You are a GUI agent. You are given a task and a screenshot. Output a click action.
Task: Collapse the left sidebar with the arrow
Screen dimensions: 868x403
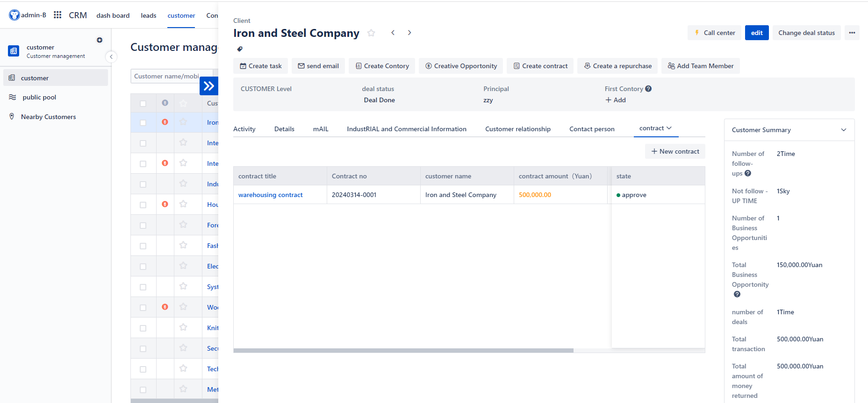click(x=111, y=57)
